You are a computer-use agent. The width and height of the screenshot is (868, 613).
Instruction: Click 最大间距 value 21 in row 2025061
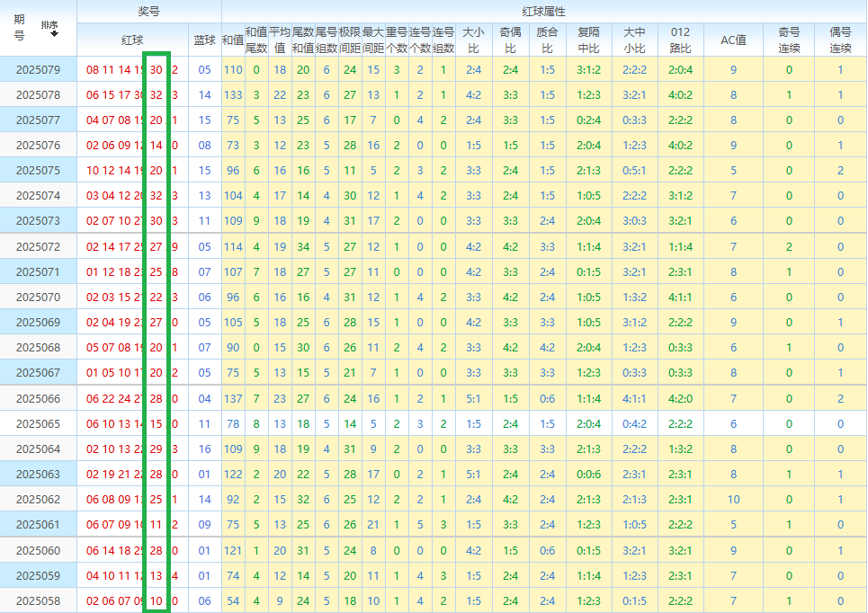click(373, 525)
